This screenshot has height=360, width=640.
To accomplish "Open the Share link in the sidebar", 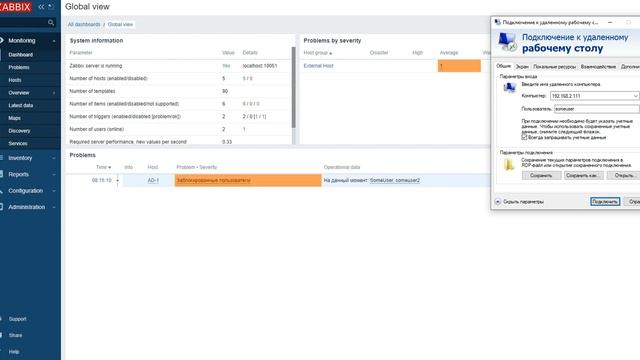I will click(x=16, y=336).
